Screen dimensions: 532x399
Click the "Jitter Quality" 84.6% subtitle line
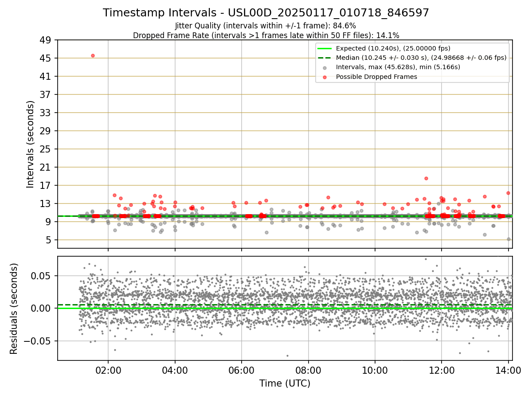(266, 26)
